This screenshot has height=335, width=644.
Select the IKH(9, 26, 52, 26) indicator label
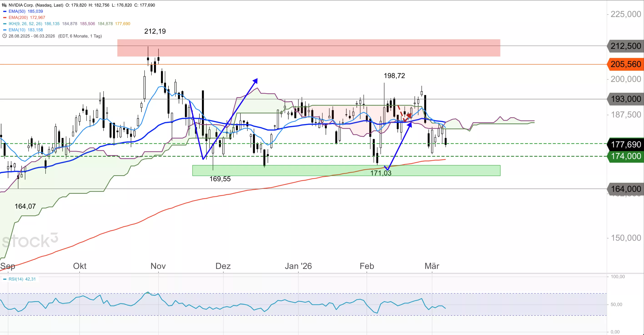(x=25, y=24)
